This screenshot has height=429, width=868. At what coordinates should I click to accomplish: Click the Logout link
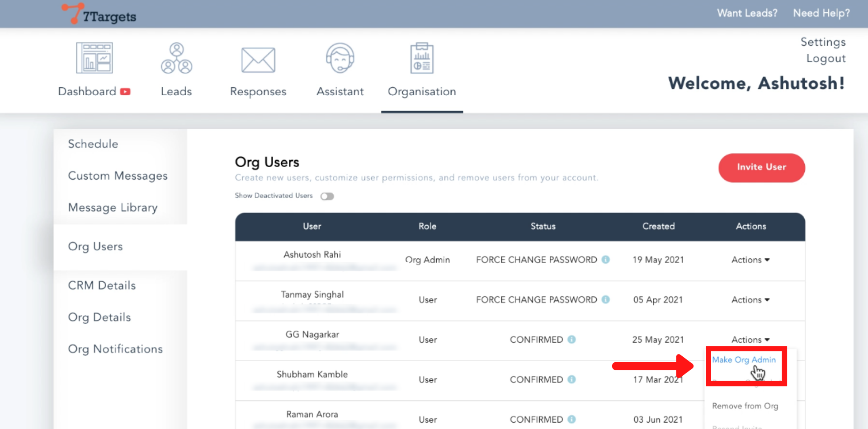(x=826, y=59)
